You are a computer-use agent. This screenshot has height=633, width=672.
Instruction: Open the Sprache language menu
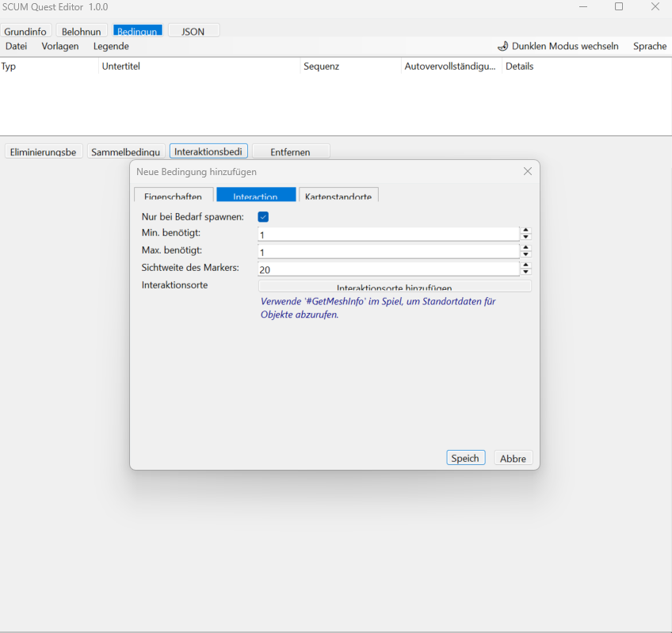(649, 46)
